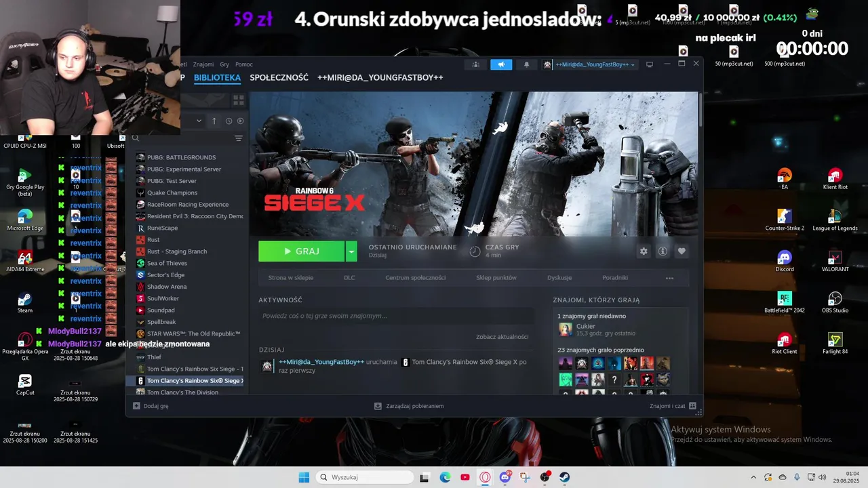Open the Znajomi menu

[203, 64]
